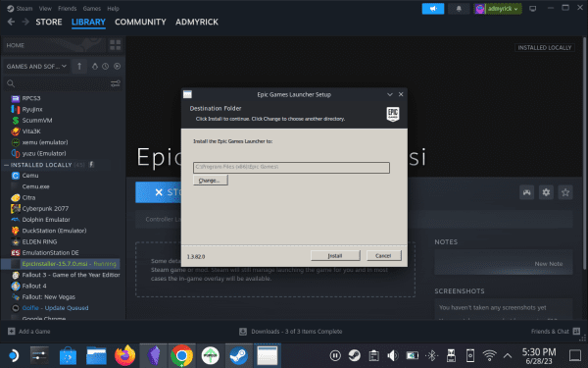Go back with the left arrow
588x368 pixels.
(x=11, y=22)
